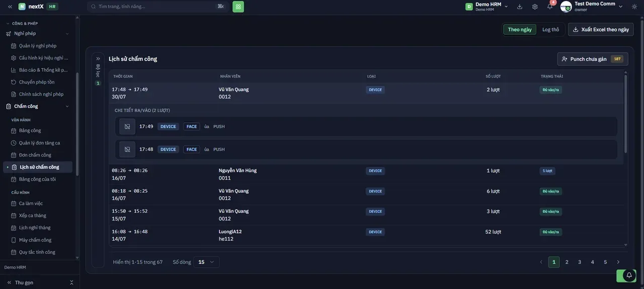Click no-image thumbnail for 17:49 punch
Image resolution: width=644 pixels, height=289 pixels.
(x=127, y=126)
